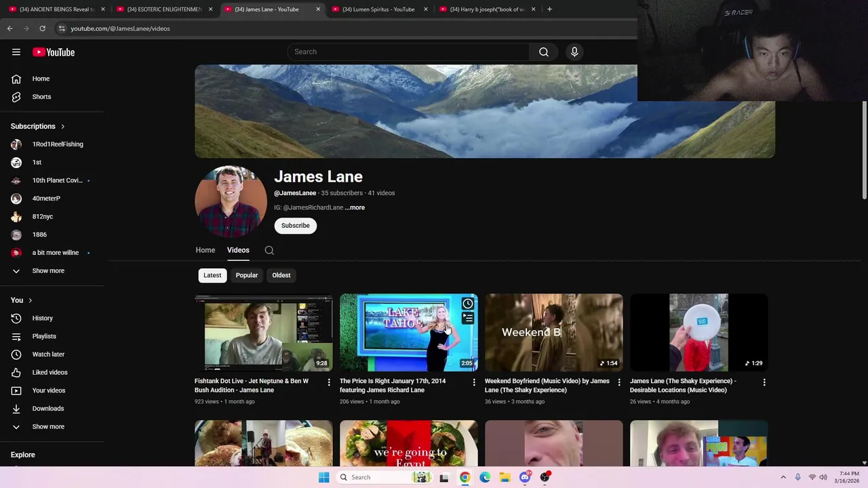This screenshot has width=868, height=488.
Task: Open the YouTube guide hamburger menu
Action: tap(16, 52)
